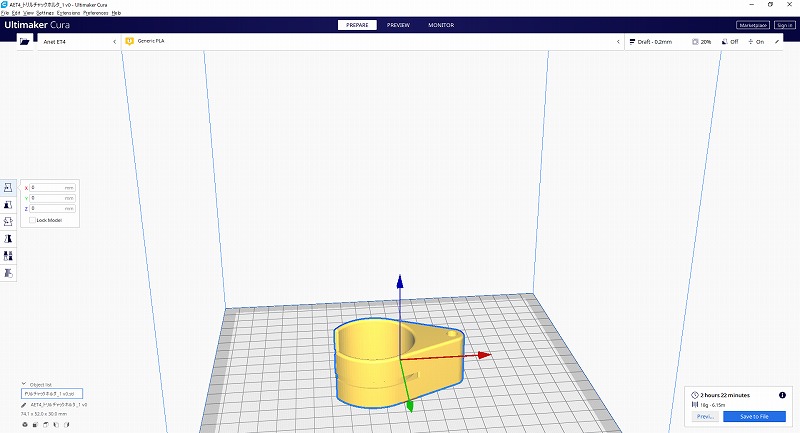Click the X position input field
Image resolution: width=800 pixels, height=433 pixels.
52,187
